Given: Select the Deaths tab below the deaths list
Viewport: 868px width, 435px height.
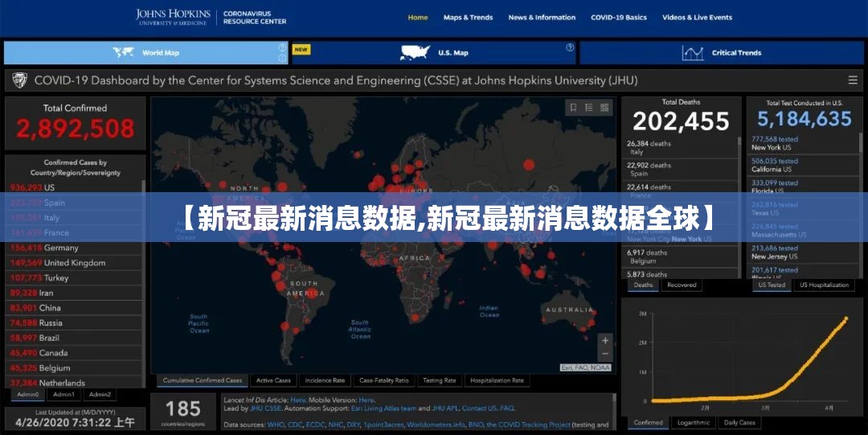Looking at the screenshot, I should pos(643,285).
